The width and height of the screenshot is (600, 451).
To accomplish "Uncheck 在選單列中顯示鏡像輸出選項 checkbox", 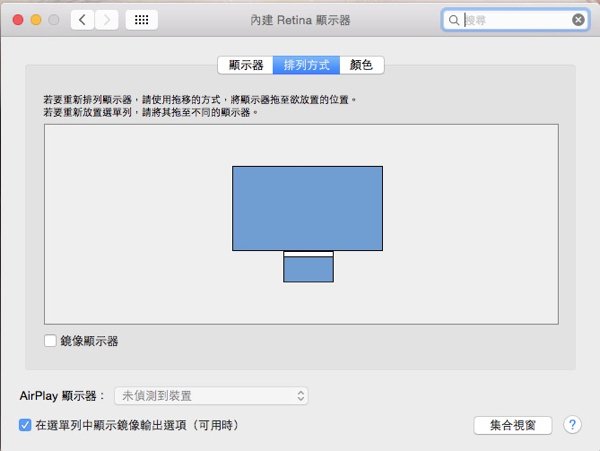I will point(26,425).
